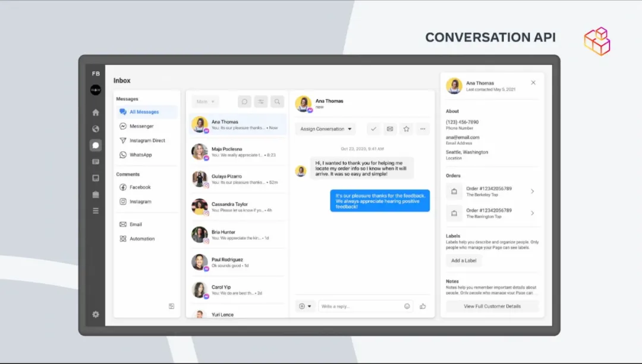Open Bria Hunter's conversation

click(237, 235)
